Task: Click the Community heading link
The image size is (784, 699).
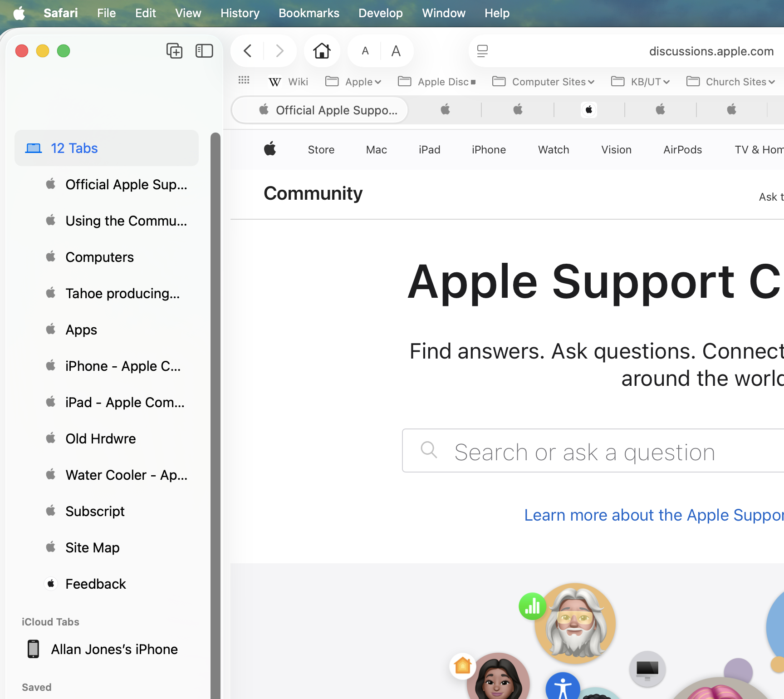Action: (x=313, y=193)
